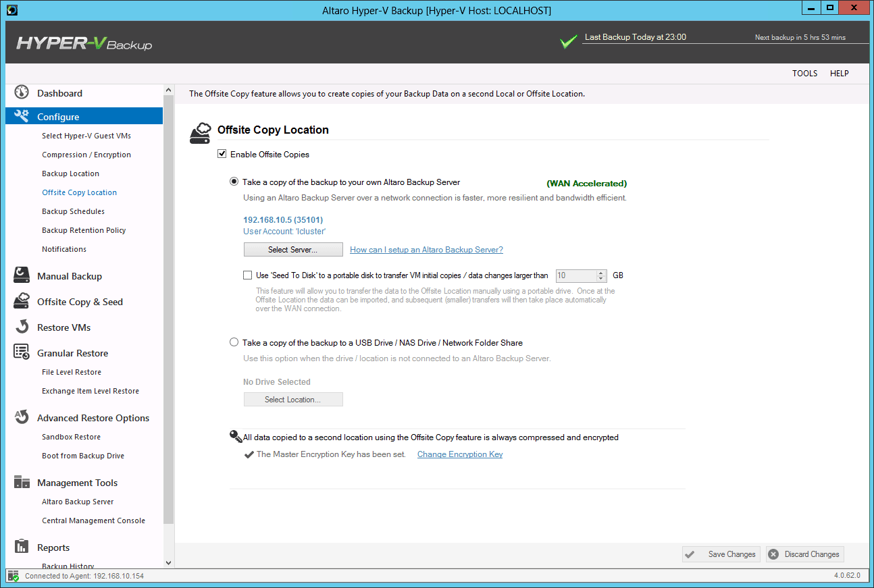The height and width of the screenshot is (588, 874).
Task: Click the sidebar scroll up arrow
Action: (x=168, y=90)
